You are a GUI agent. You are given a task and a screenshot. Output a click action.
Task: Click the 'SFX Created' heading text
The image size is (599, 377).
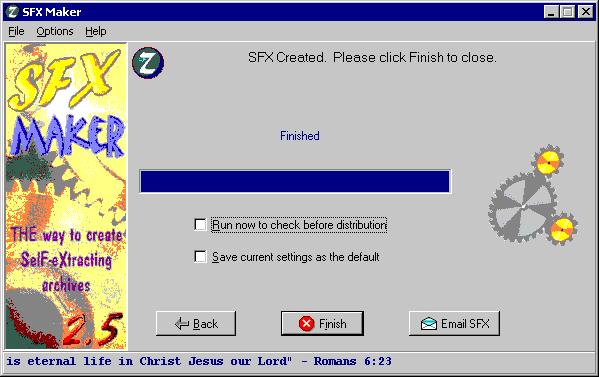pyautogui.click(x=372, y=57)
